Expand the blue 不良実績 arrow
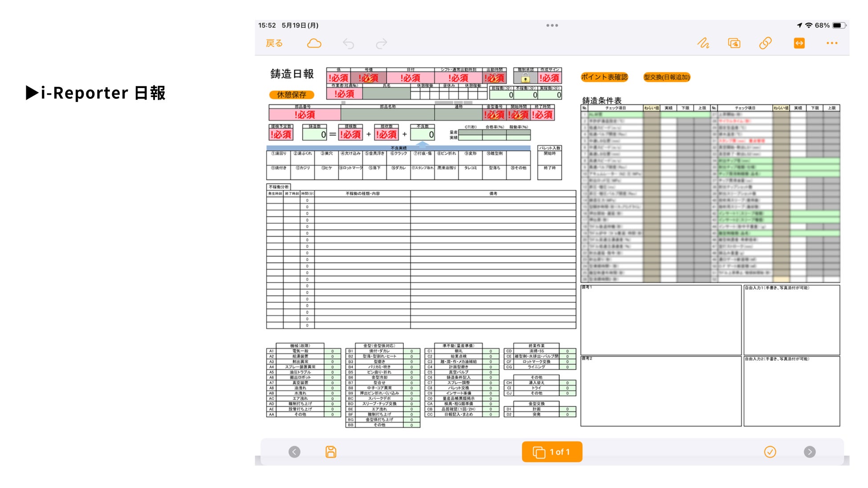Image resolution: width=868 pixels, height=488 pixels. point(422,145)
